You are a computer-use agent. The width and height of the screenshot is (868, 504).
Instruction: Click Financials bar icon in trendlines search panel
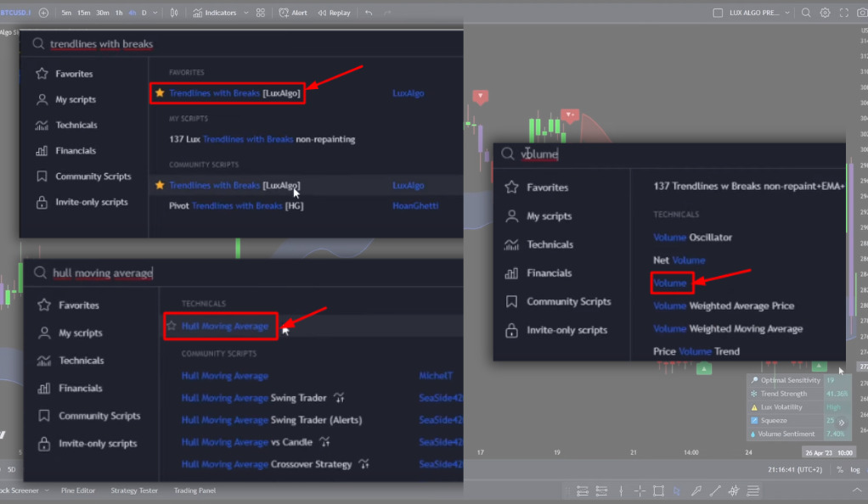point(42,150)
